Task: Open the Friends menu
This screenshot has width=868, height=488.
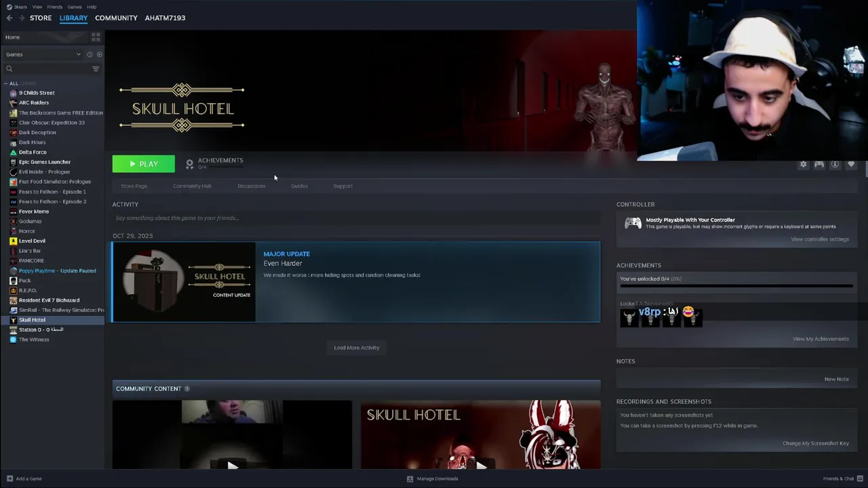Action: (x=54, y=7)
